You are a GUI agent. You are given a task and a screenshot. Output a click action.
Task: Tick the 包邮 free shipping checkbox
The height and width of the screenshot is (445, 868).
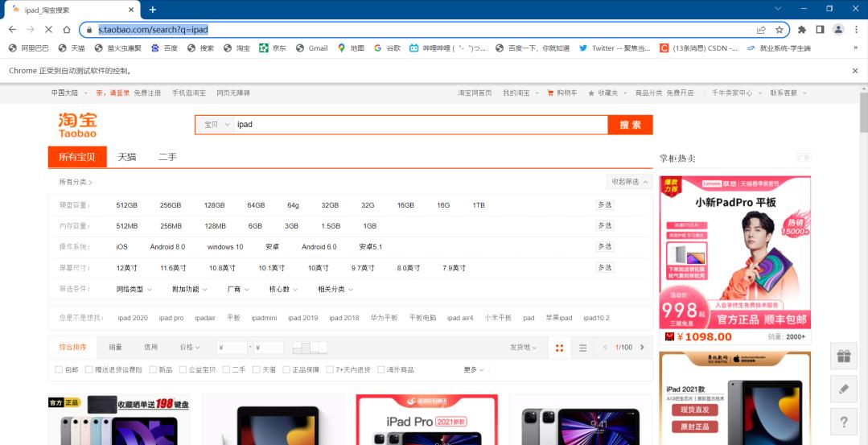(59, 369)
